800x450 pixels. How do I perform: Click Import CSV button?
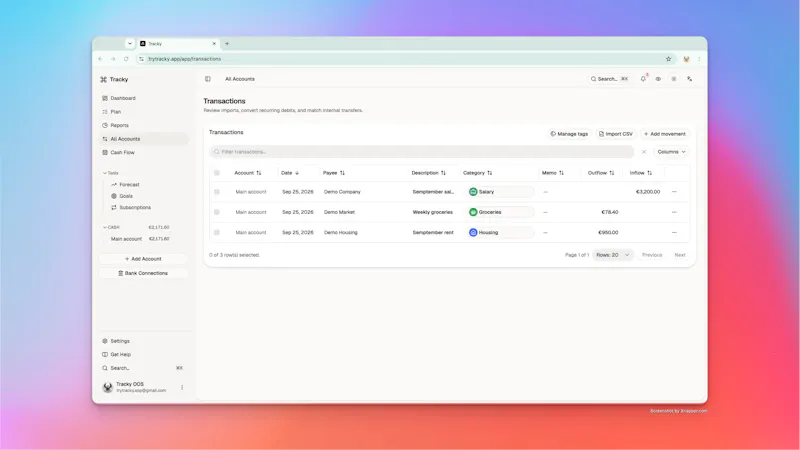616,134
